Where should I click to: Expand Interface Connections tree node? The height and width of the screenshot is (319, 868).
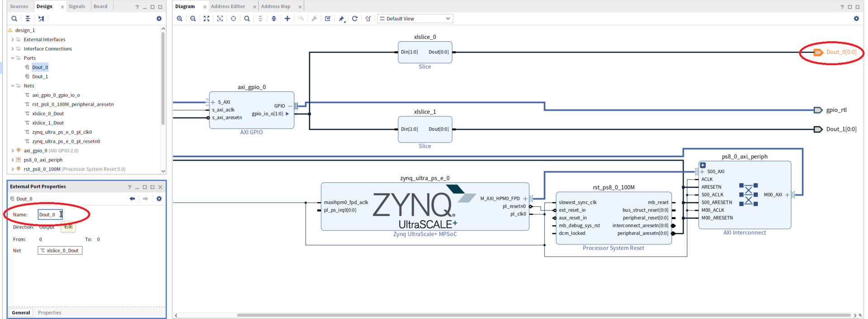pyautogui.click(x=13, y=49)
